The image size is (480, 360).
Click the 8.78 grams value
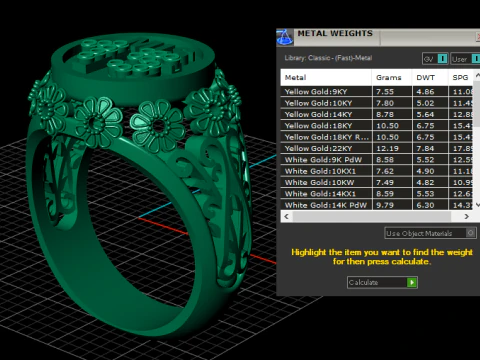(385, 114)
